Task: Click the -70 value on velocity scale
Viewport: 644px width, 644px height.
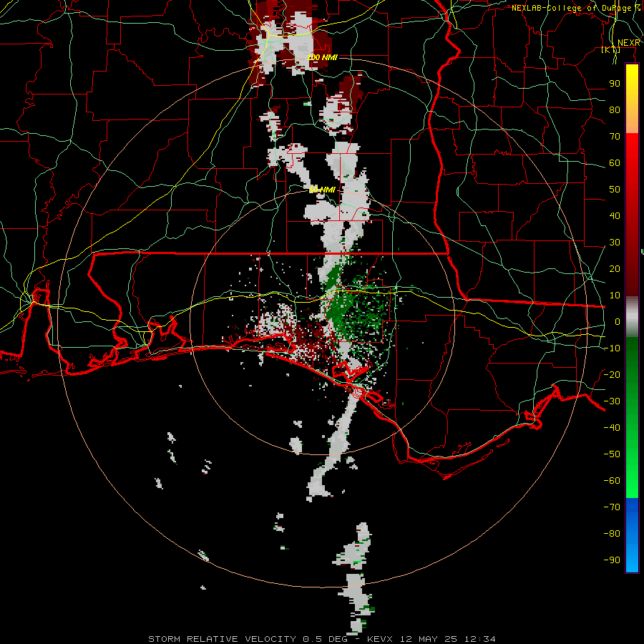Action: [x=612, y=507]
